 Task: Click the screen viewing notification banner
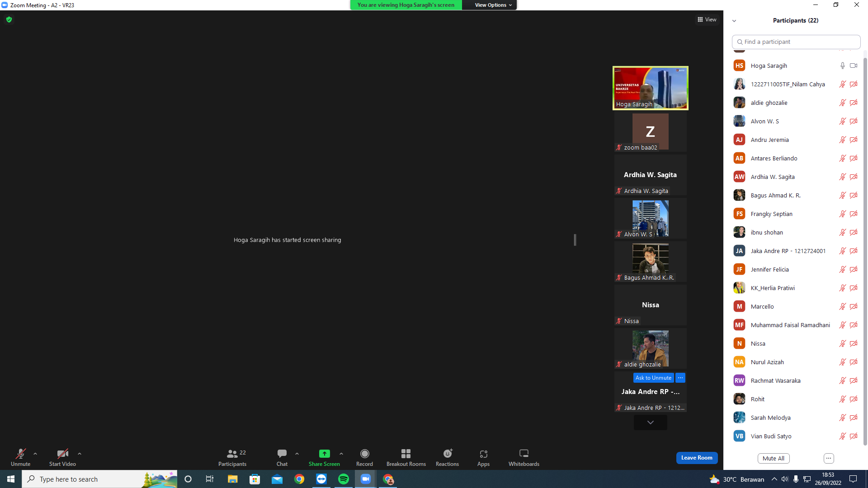406,5
